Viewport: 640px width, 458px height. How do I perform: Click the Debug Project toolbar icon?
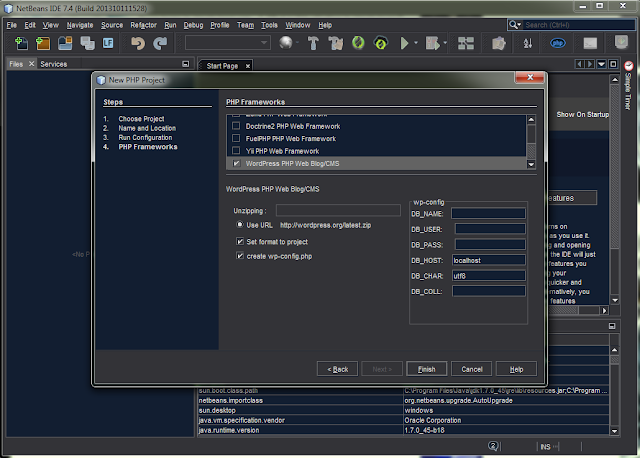pyautogui.click(x=433, y=43)
